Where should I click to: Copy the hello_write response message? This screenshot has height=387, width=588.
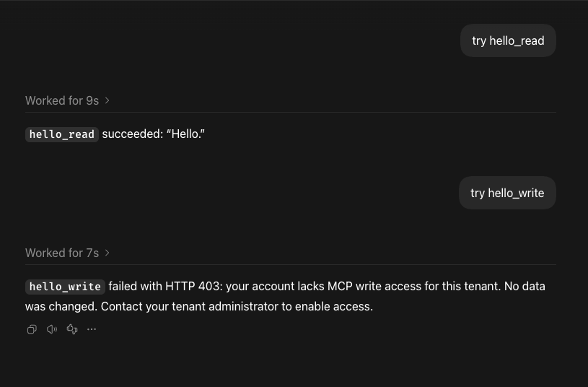point(32,329)
